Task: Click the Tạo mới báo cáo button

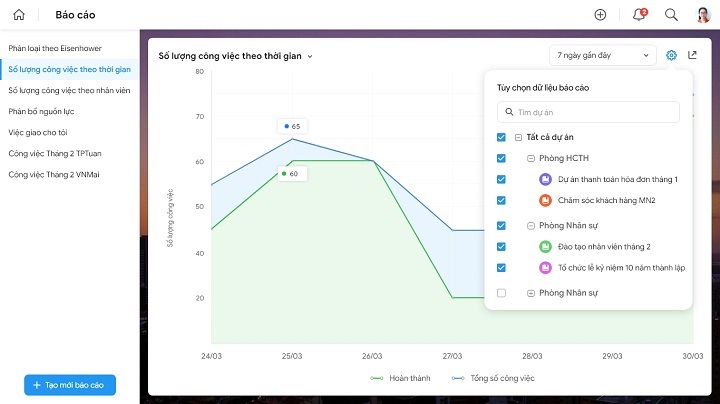Action: [x=70, y=385]
